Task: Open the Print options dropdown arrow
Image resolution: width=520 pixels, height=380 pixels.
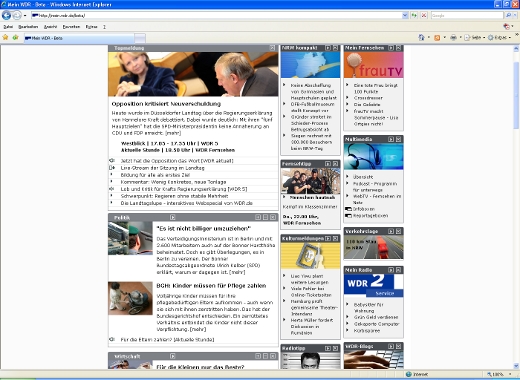Action: [460, 38]
